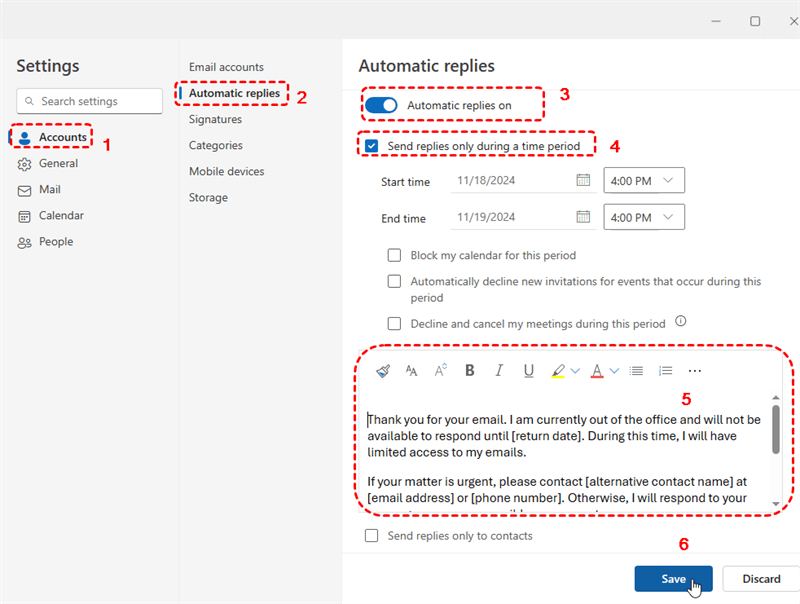Screen dimensions: 800x604
Task: Open the Signatures settings section
Action: point(215,119)
